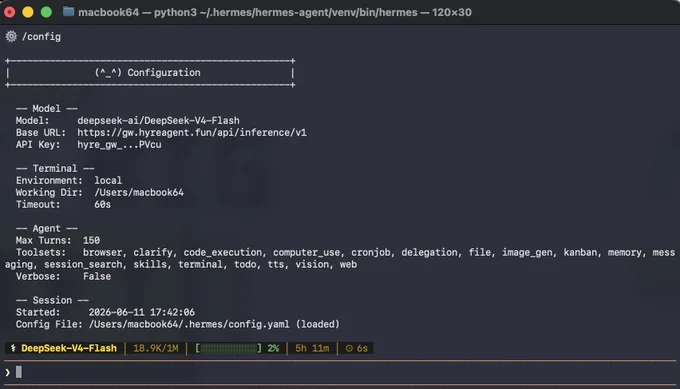This screenshot has height=389, width=680.
Task: Click the yellow minimize window button
Action: 28,12
